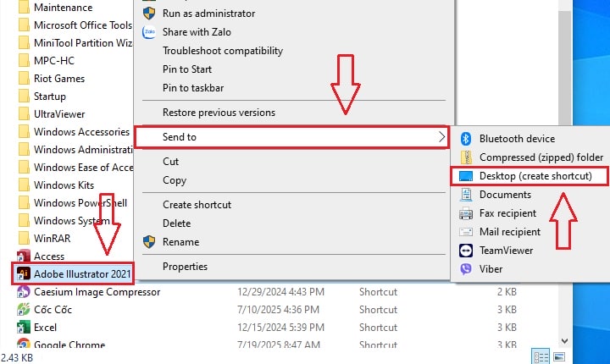Click the Bluetooth device icon

pyautogui.click(x=466, y=139)
